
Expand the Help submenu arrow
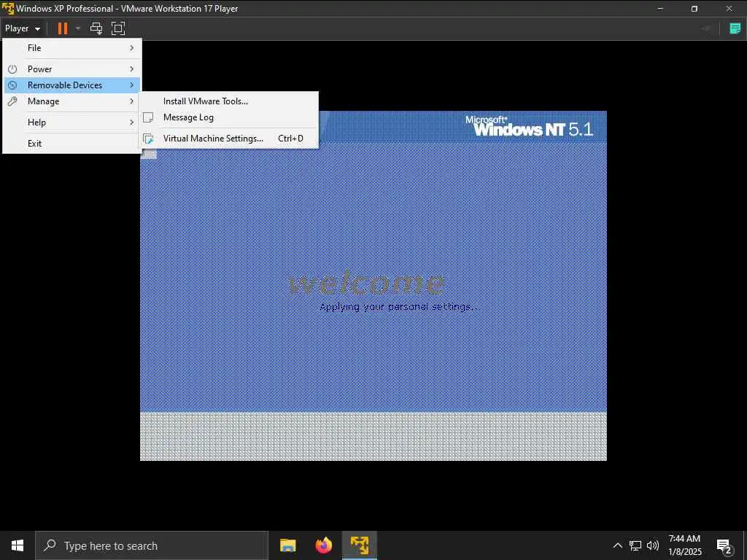click(132, 122)
